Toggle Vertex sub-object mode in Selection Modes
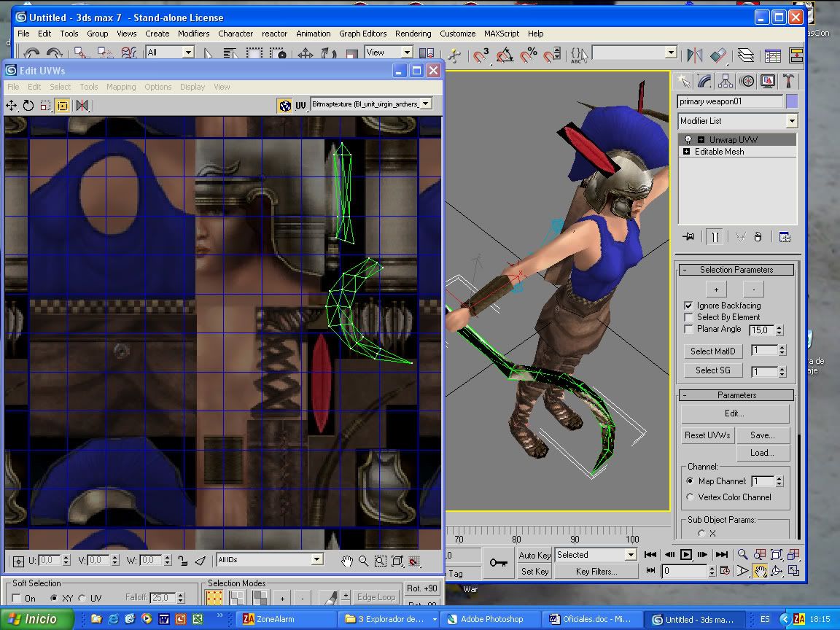 (x=214, y=597)
